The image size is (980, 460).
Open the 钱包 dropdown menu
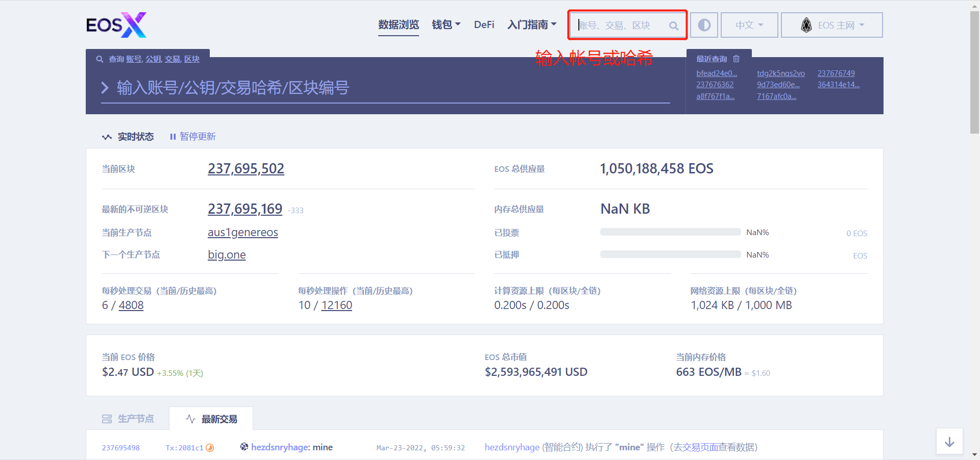click(x=446, y=24)
